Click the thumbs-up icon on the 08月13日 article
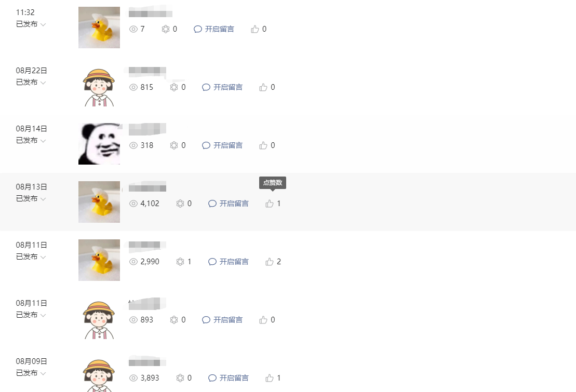576x392 pixels. coord(269,204)
